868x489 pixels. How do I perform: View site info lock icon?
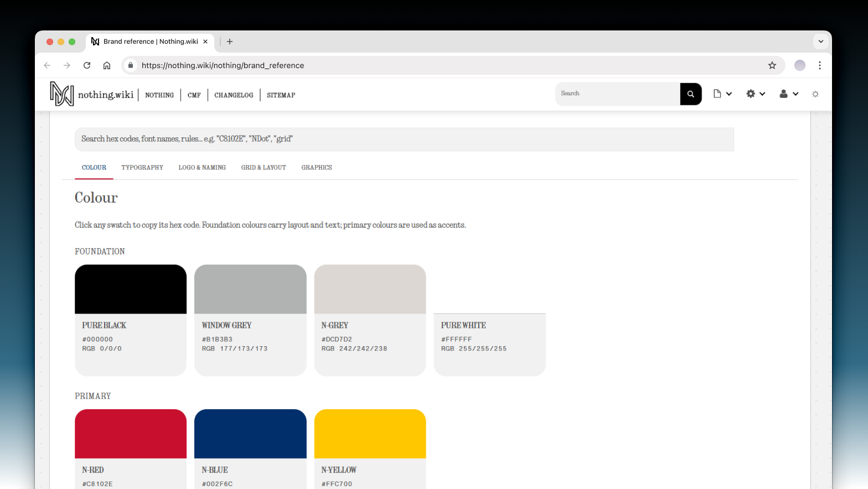pos(131,65)
